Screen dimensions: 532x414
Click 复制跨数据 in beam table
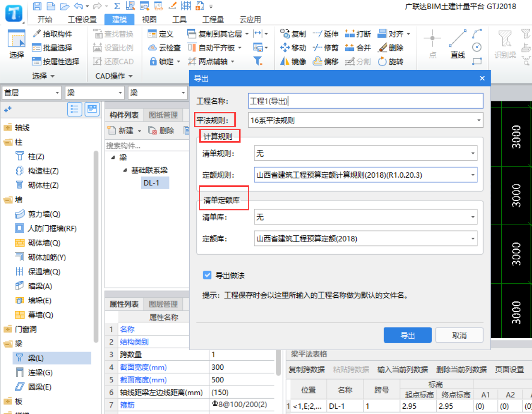coord(306,369)
